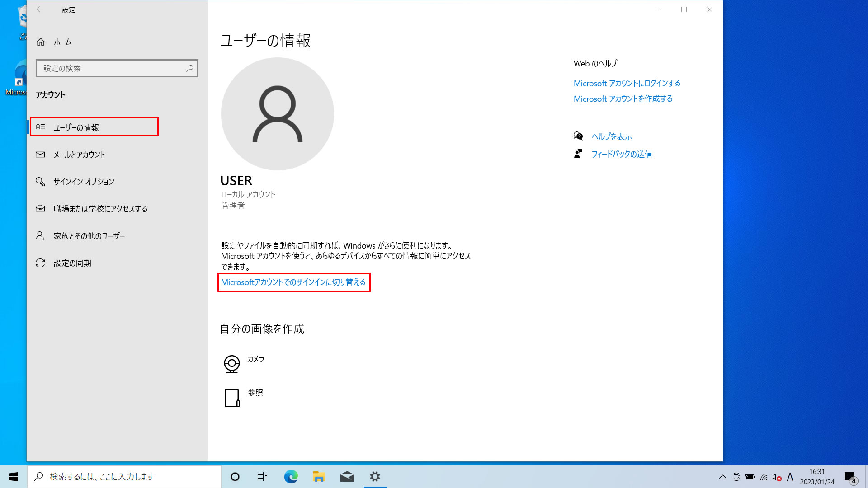The width and height of the screenshot is (868, 488).
Task: Open the ホーム home icon
Action: 41,42
